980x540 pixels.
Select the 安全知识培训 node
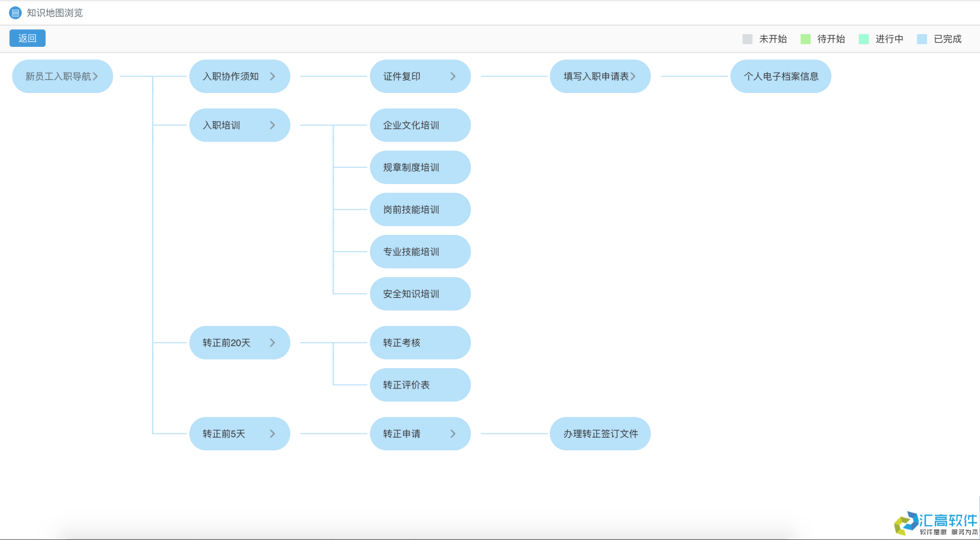click(x=420, y=294)
